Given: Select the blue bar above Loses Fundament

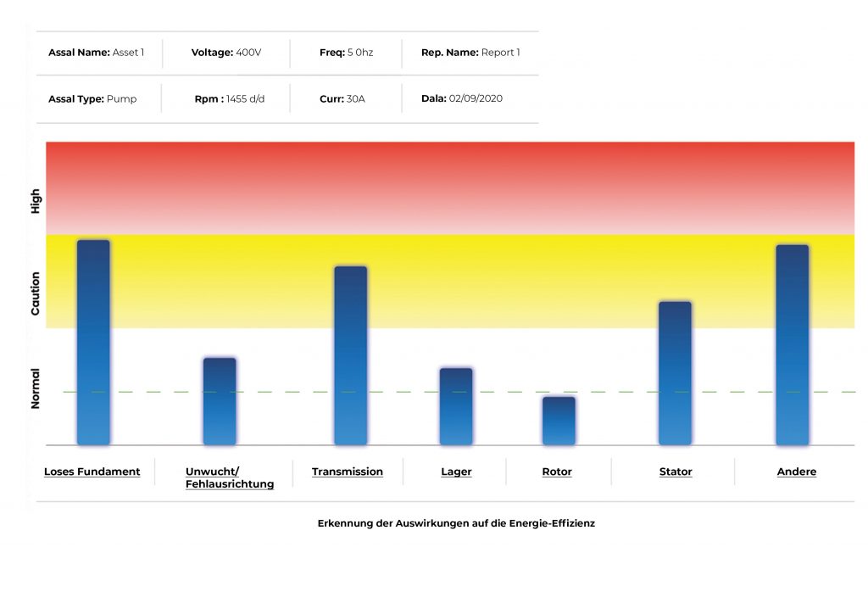Looking at the screenshot, I should 93,342.
